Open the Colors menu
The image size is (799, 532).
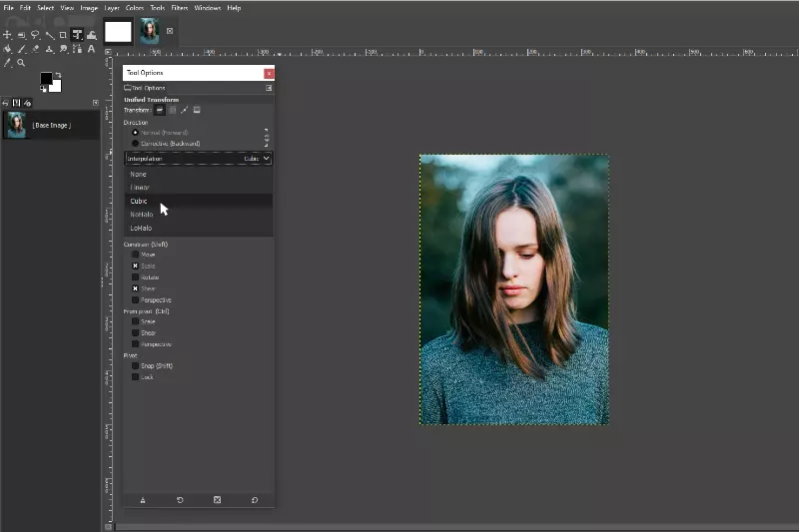135,8
